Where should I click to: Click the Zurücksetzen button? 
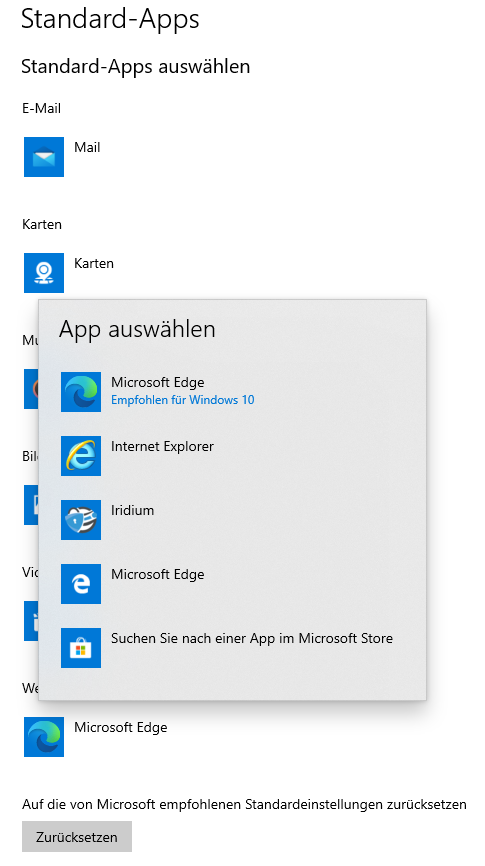coord(77,837)
